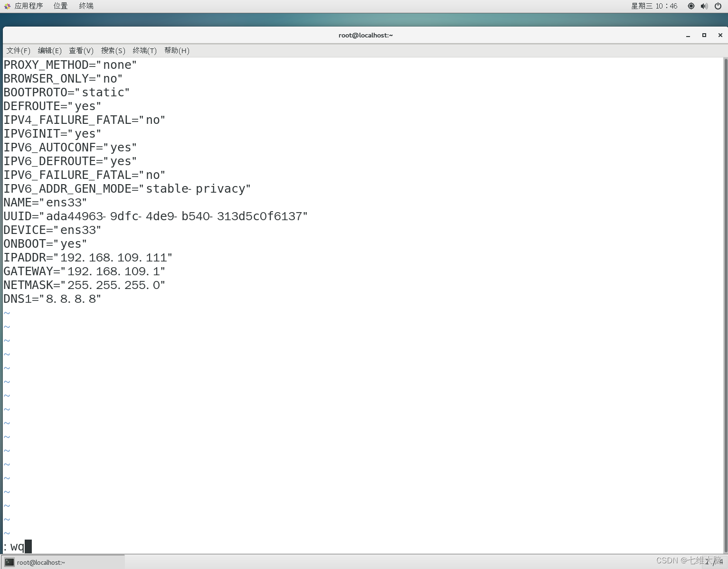Close the root@localhost terminal window
Image resolution: width=728 pixels, height=569 pixels.
720,36
